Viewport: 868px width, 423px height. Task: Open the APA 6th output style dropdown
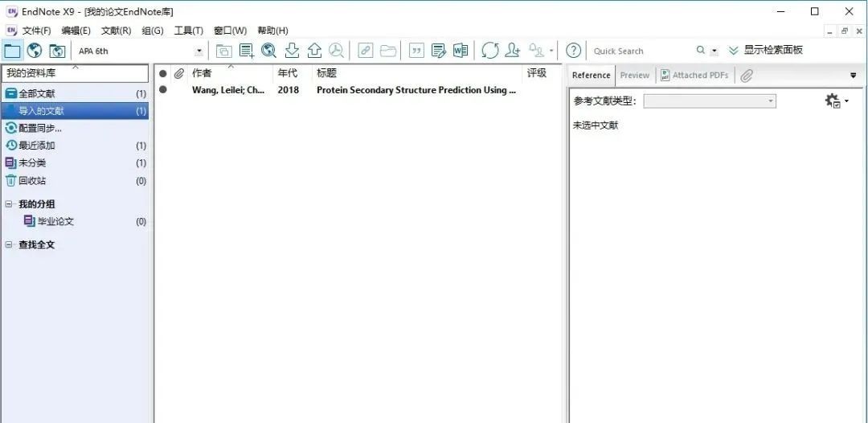pyautogui.click(x=199, y=51)
